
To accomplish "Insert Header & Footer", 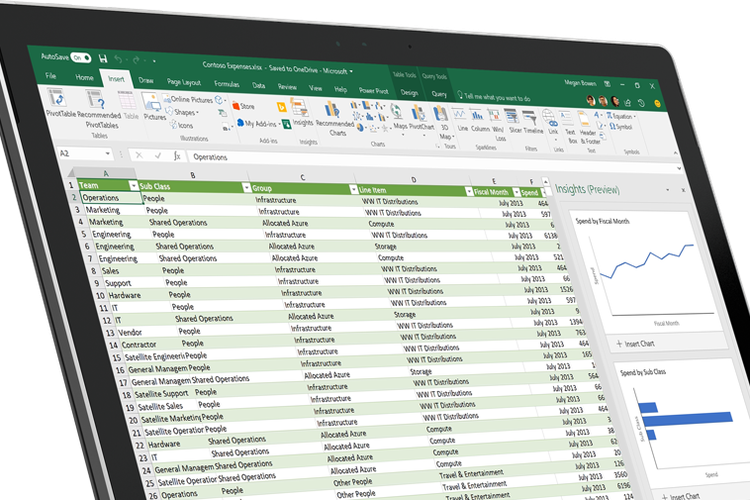I will point(590,129).
